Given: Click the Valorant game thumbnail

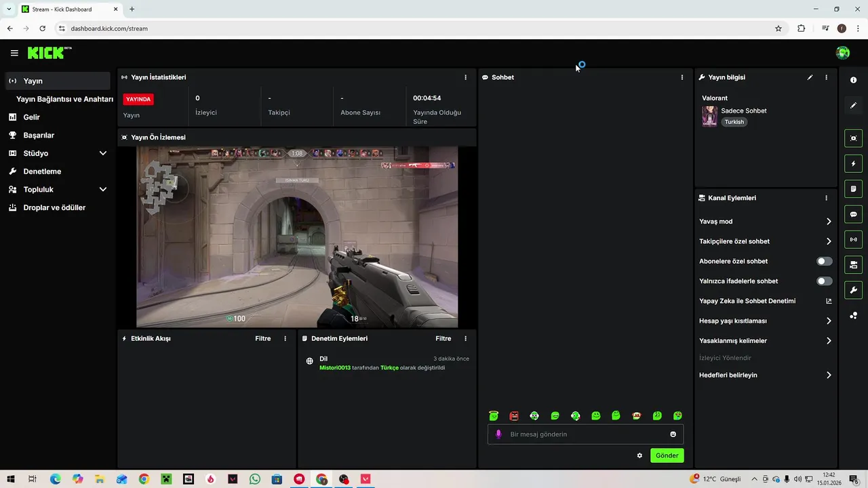Looking at the screenshot, I should click(x=709, y=116).
